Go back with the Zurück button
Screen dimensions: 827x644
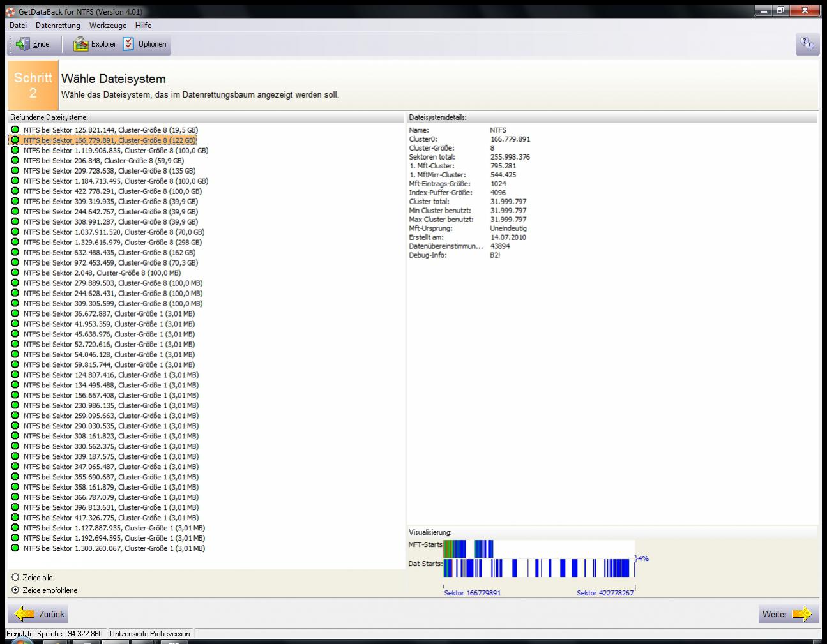point(38,614)
